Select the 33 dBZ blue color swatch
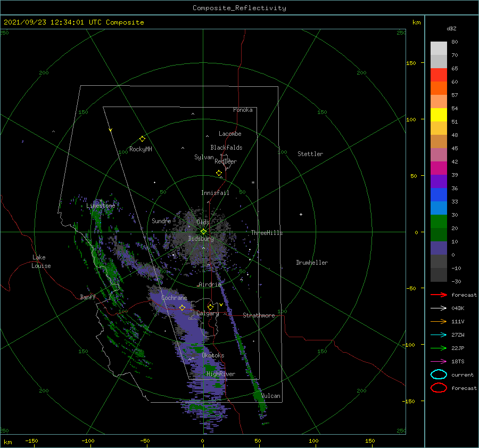This screenshot has width=479, height=448. 439,195
